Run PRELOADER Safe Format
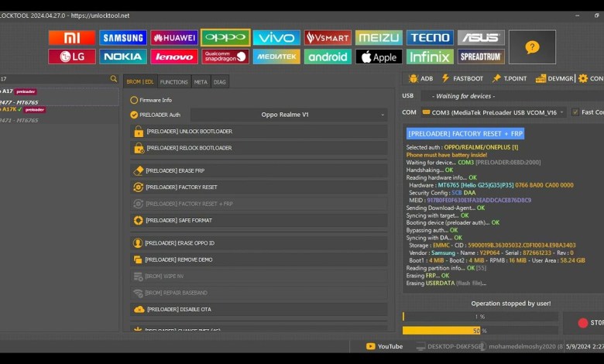 tap(259, 220)
